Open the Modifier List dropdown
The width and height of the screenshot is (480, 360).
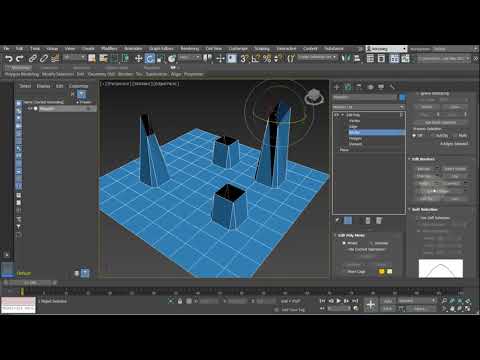tap(369, 107)
